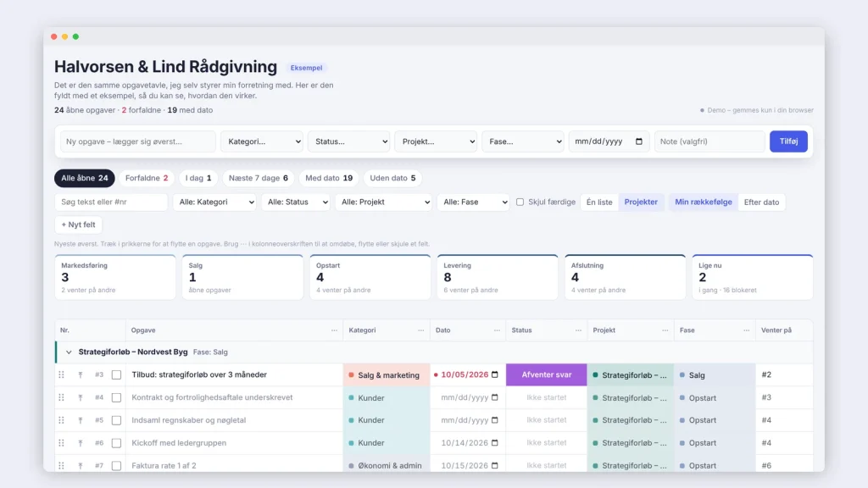The image size is (868, 488).
Task: Pin task #4 using its pin icon
Action: 81,397
